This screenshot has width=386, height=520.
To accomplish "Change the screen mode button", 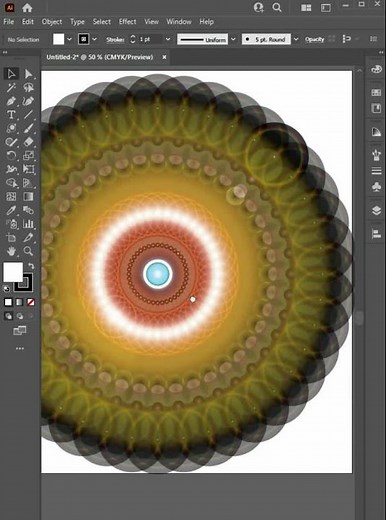I will pyautogui.click(x=20, y=331).
